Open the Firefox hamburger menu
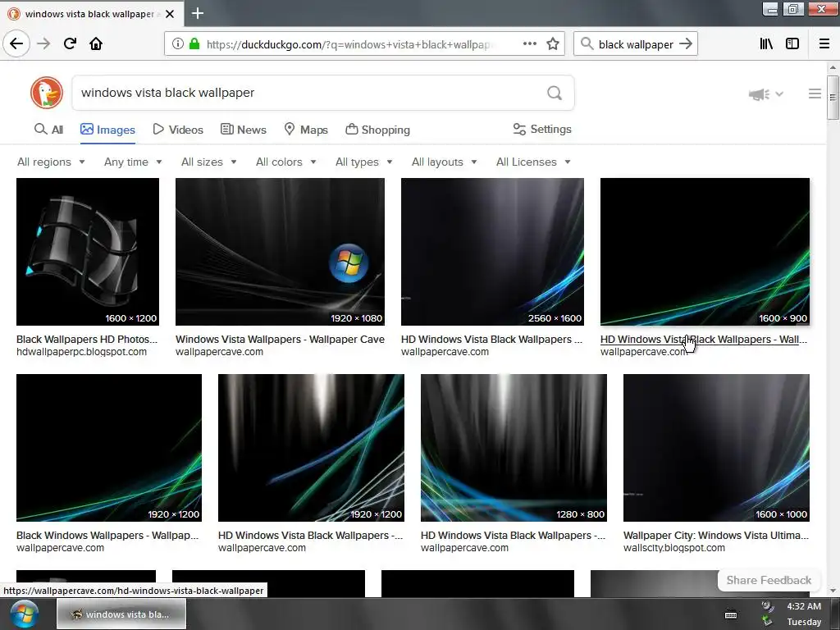This screenshot has width=840, height=630. click(x=824, y=44)
